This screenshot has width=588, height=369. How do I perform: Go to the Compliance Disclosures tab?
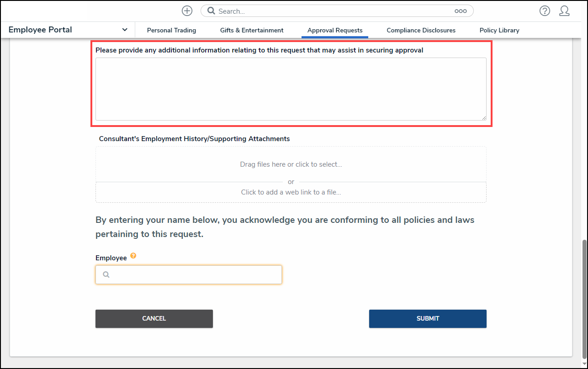pos(421,30)
